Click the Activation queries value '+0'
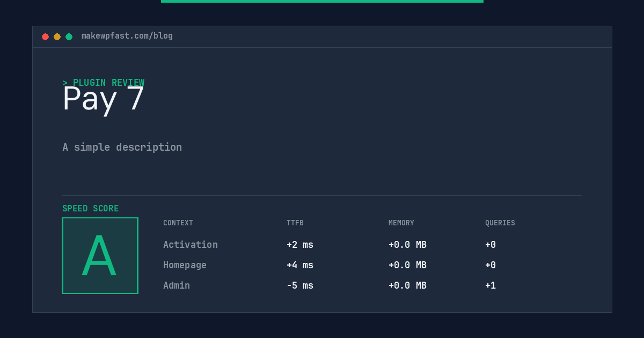 click(x=491, y=245)
